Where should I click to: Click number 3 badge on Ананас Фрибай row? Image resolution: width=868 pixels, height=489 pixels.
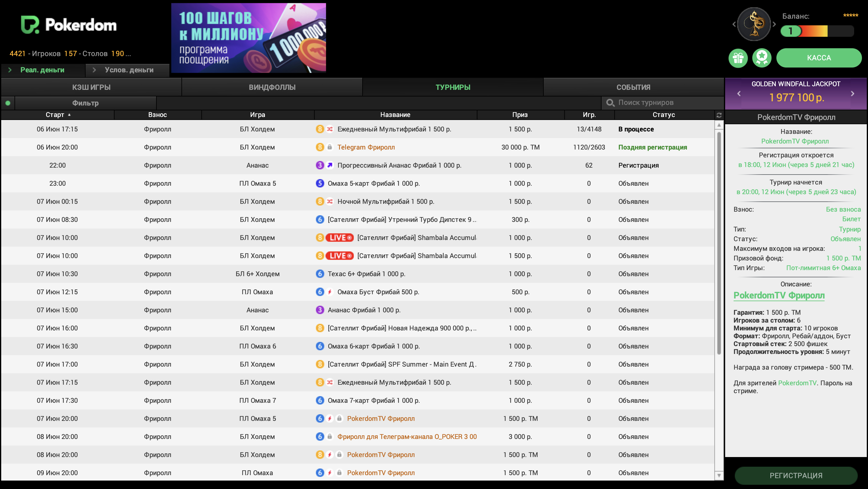320,310
